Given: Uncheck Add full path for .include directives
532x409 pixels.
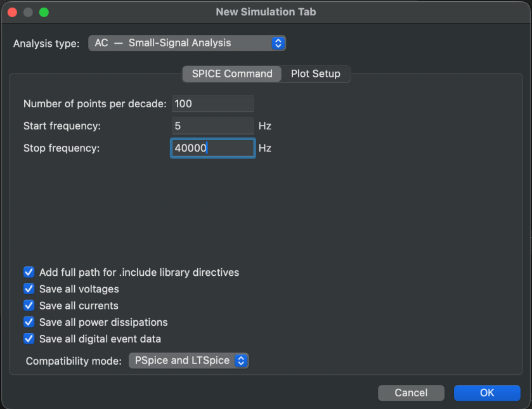Looking at the screenshot, I should (x=29, y=272).
